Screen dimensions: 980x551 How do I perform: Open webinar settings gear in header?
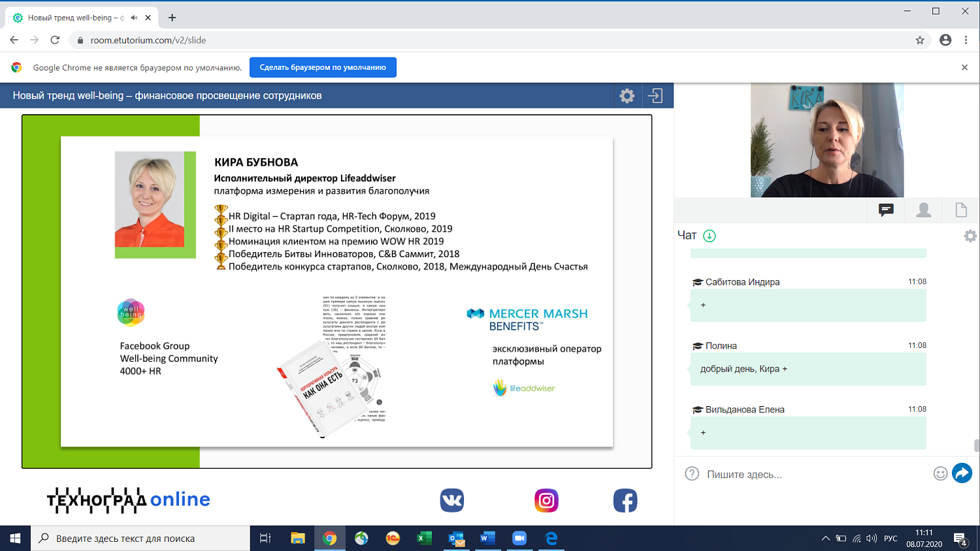tap(627, 96)
